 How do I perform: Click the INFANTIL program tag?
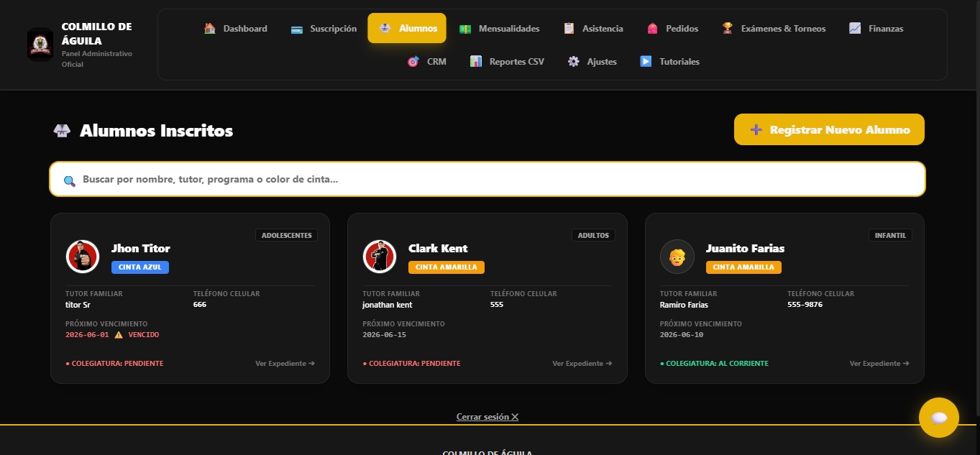click(891, 235)
